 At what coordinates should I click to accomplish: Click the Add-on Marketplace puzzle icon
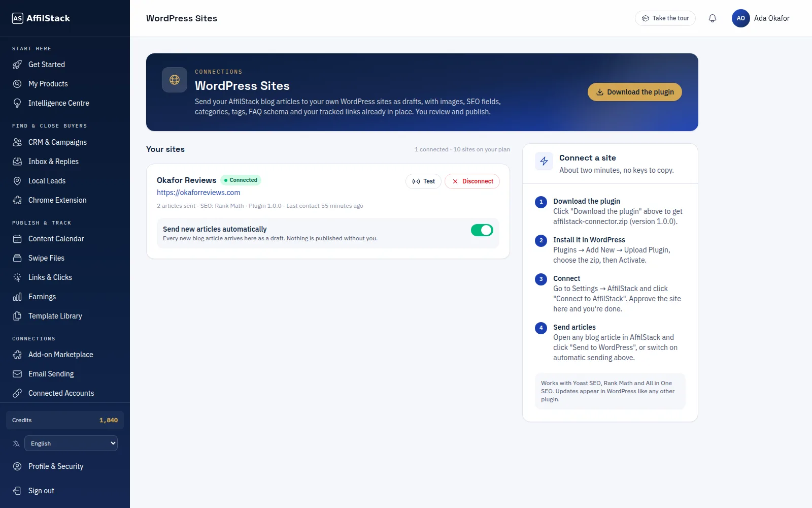tap(17, 355)
